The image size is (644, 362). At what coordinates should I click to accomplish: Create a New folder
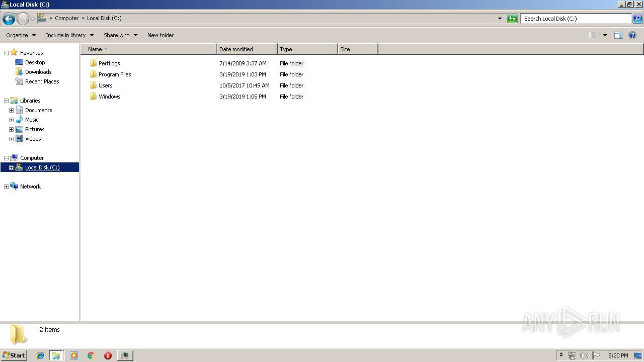(160, 35)
